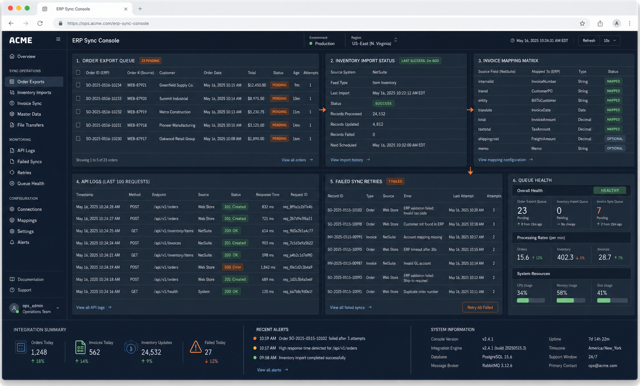Viewport: 640px width, 386px height.
Task: Select Master Data in the sidebar
Action: [29, 114]
